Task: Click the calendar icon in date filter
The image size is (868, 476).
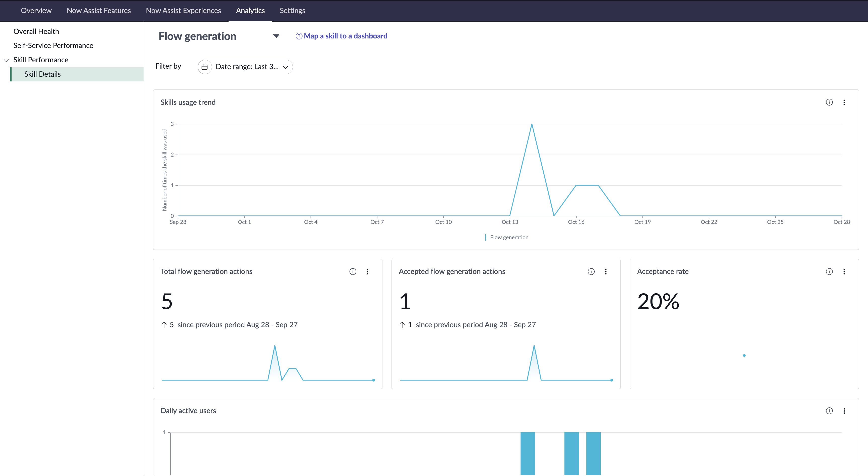Action: point(204,67)
